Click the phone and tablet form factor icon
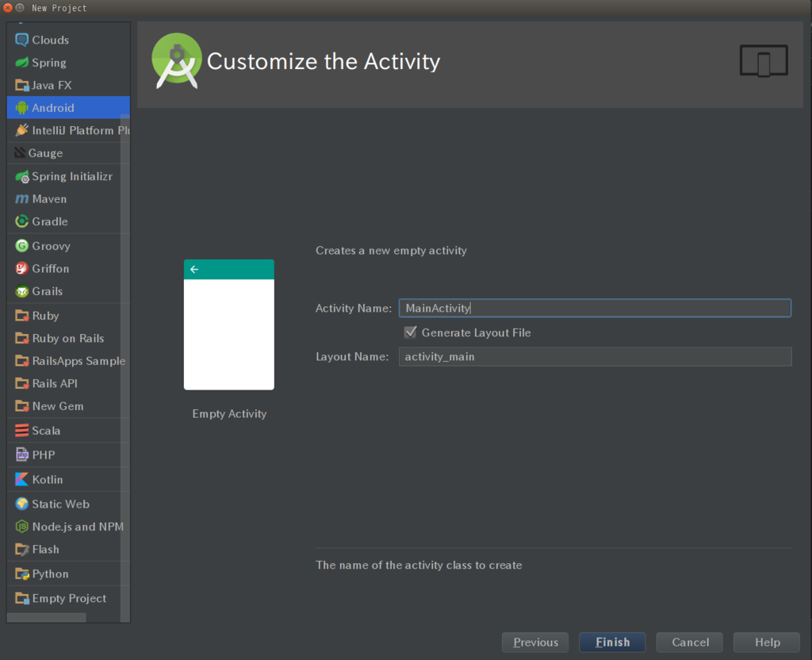Image resolution: width=812 pixels, height=660 pixels. click(x=764, y=60)
